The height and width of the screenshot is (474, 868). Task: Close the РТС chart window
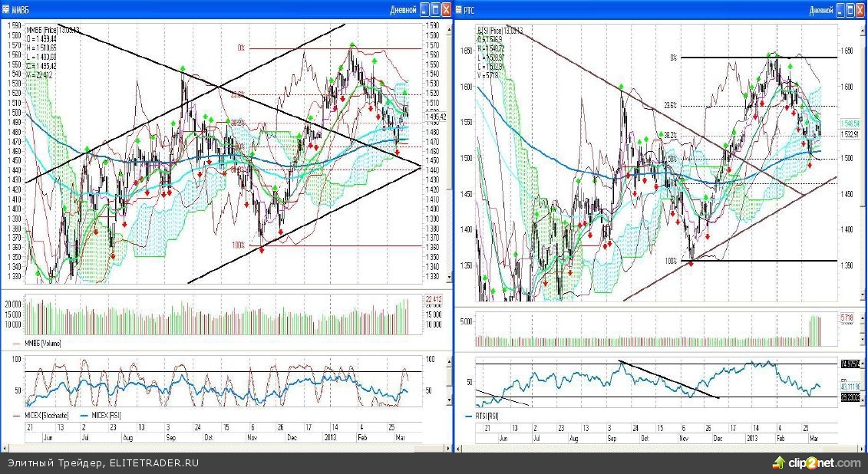click(861, 10)
